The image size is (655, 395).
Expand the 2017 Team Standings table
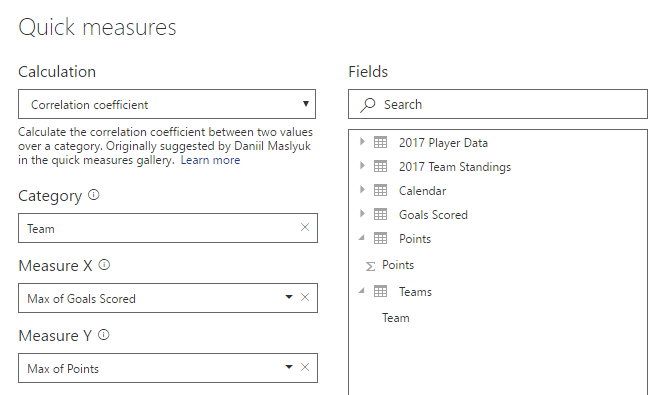coord(362,166)
